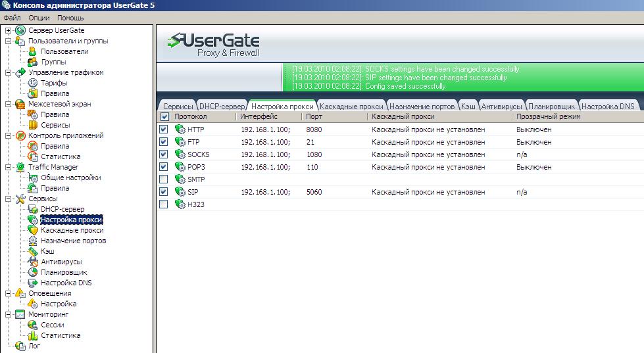
Task: Select the POP3 port 110 cell
Action: click(312, 167)
